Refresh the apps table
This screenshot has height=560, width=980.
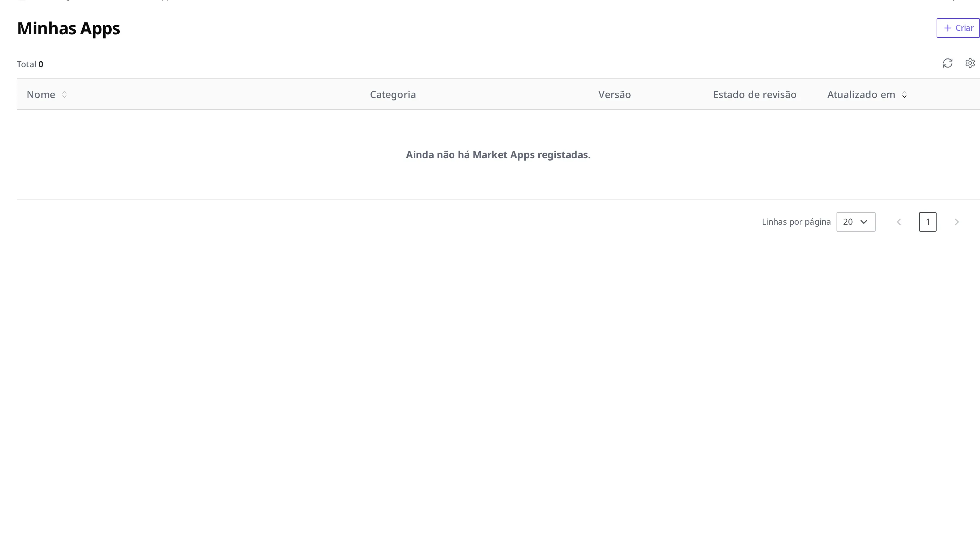[x=948, y=63]
